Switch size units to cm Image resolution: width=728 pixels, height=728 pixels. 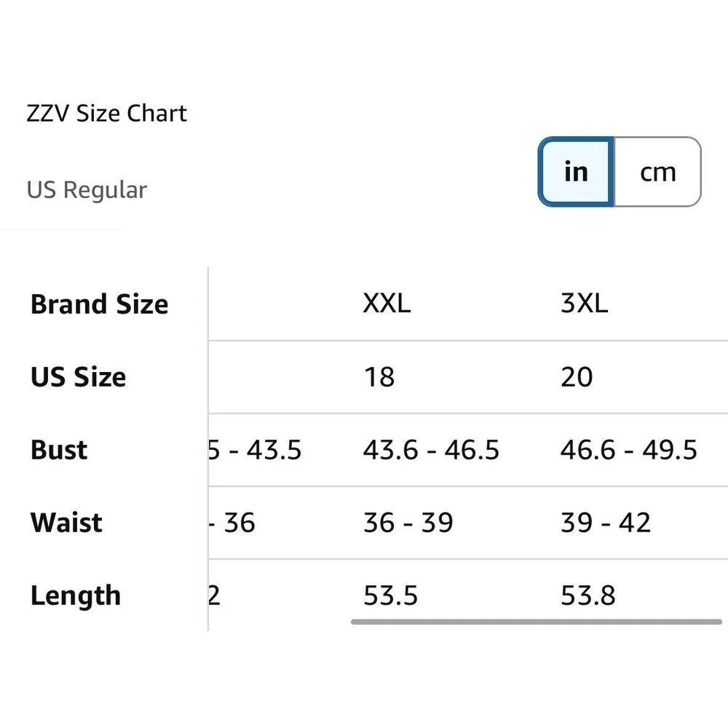pos(657,172)
